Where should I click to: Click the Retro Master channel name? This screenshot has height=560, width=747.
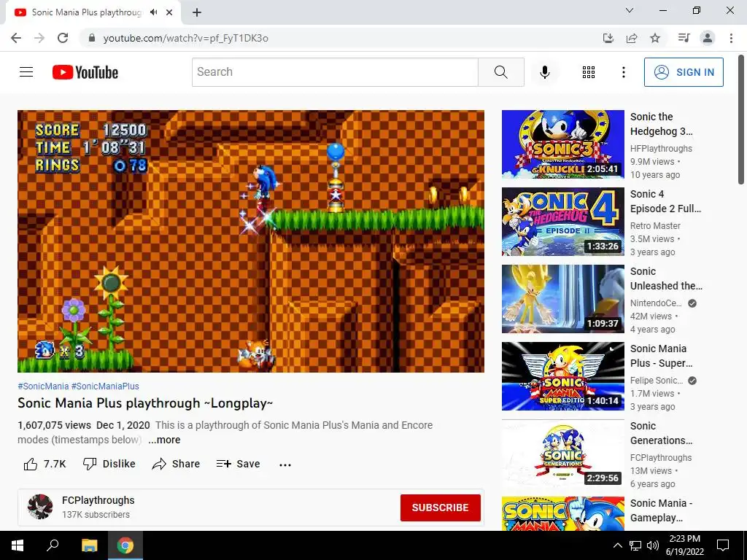click(655, 226)
